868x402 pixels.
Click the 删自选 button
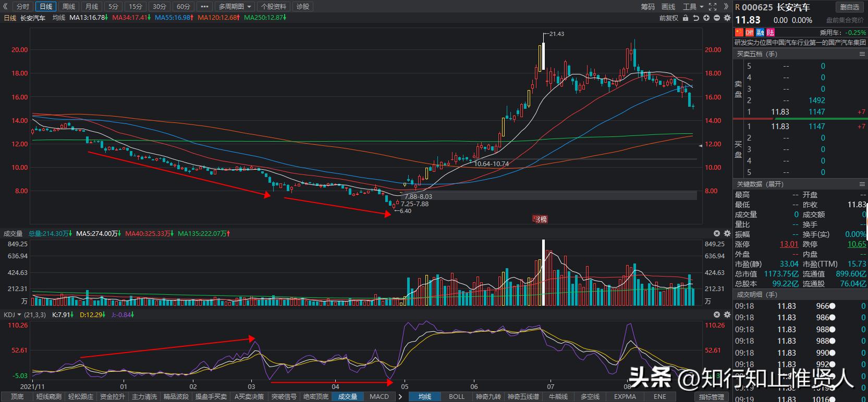tap(849, 7)
